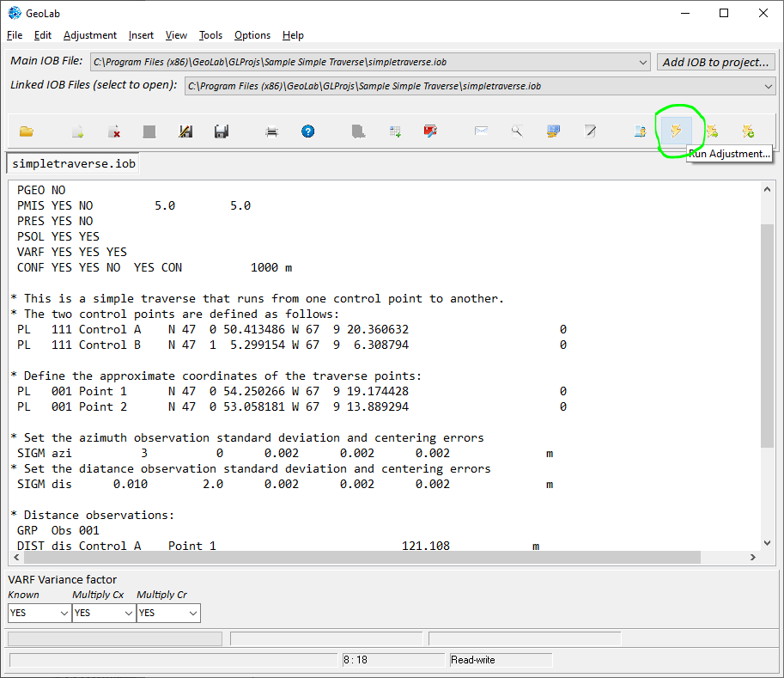Click the magnifying glass search icon
Viewport: 784px width, 678px height.
(517, 131)
